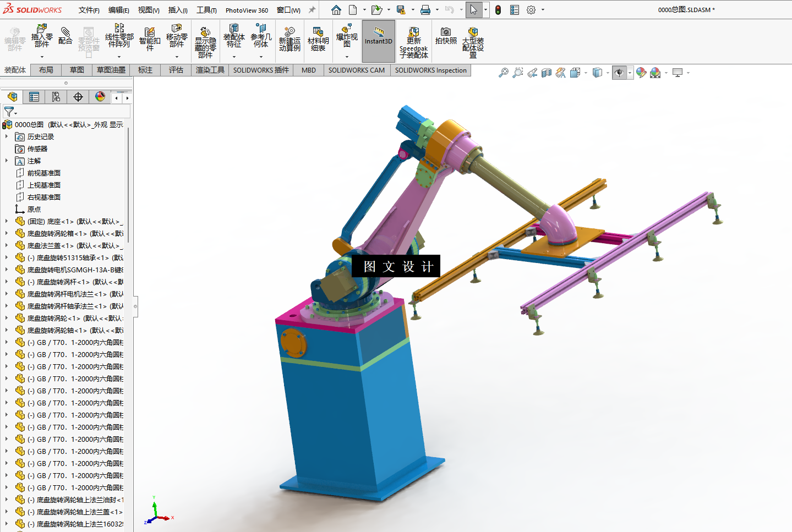Open the 文件(F) menu
This screenshot has height=532, width=792.
(x=89, y=10)
